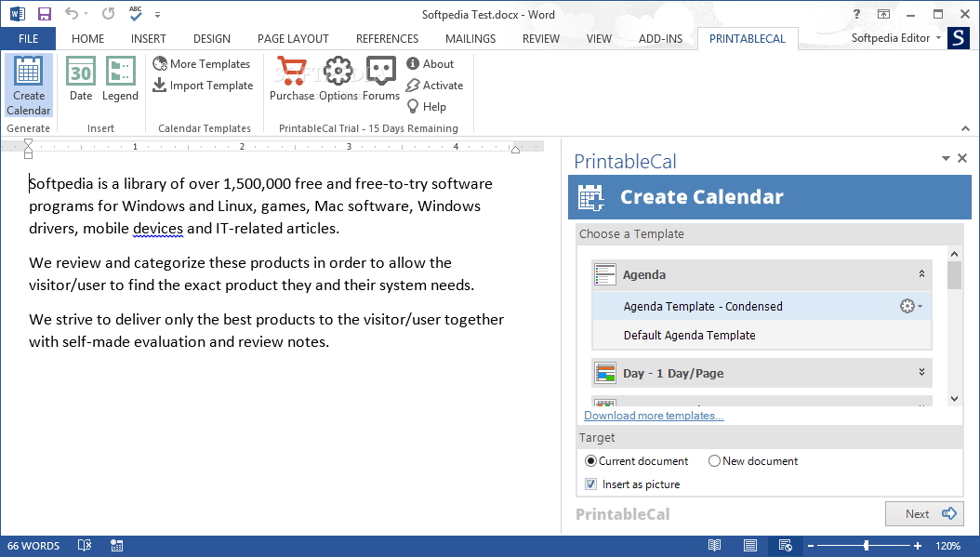Switch to the INSERT tab
This screenshot has width=980, height=557.
[x=148, y=39]
